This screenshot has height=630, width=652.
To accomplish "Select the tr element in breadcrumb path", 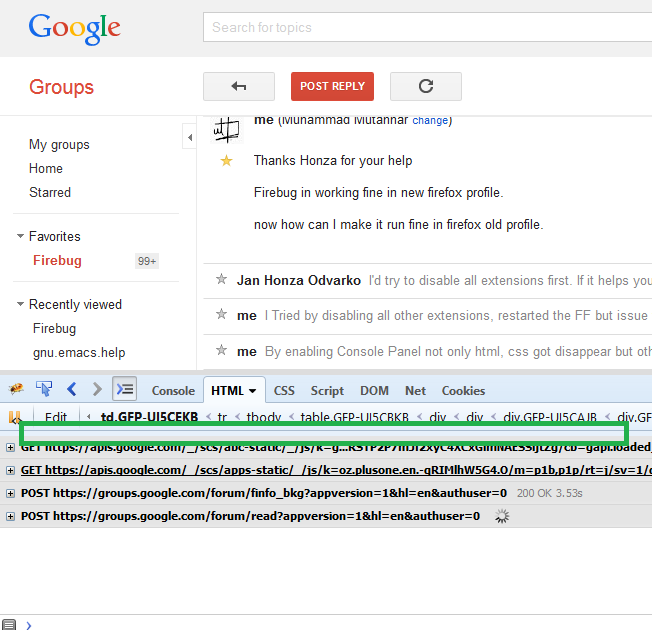I will pyautogui.click(x=222, y=417).
